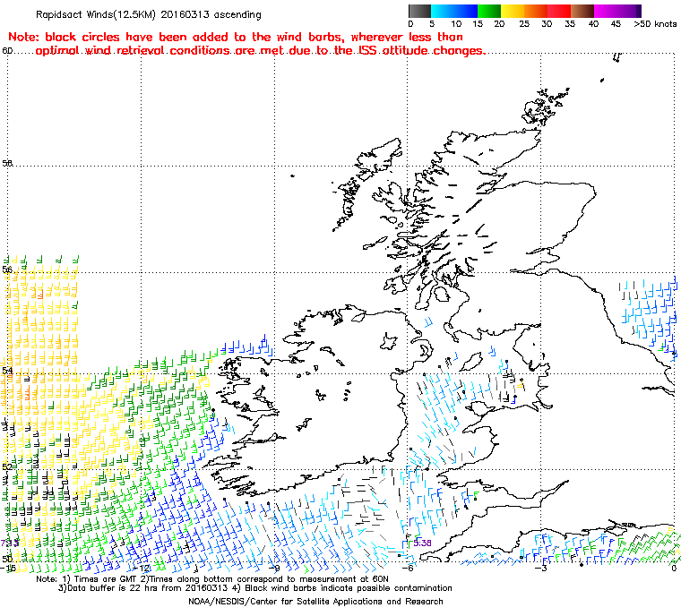Click the 'NOAA/NESDIS/Center for Satellite Applications and Research' credit

pos(315,602)
